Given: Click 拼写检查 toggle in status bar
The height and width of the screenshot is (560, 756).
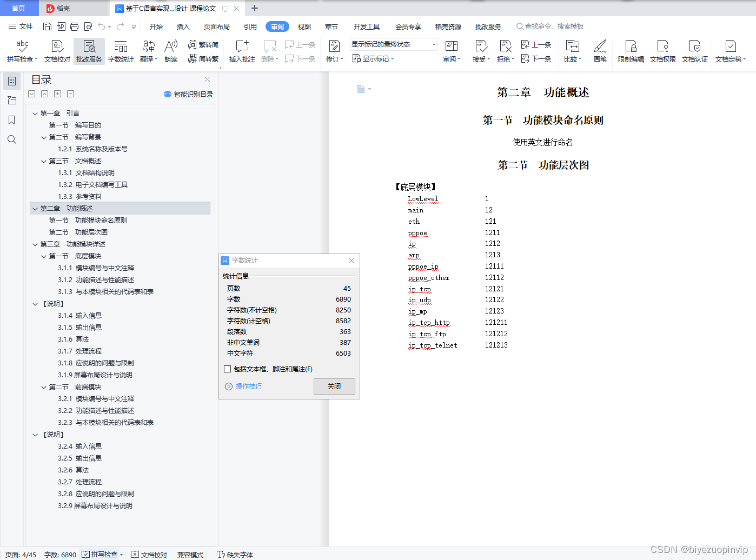Looking at the screenshot, I should [102, 555].
